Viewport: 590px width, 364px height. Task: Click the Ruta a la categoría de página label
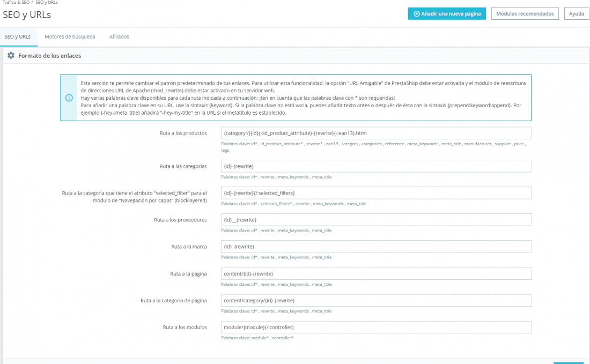(173, 300)
